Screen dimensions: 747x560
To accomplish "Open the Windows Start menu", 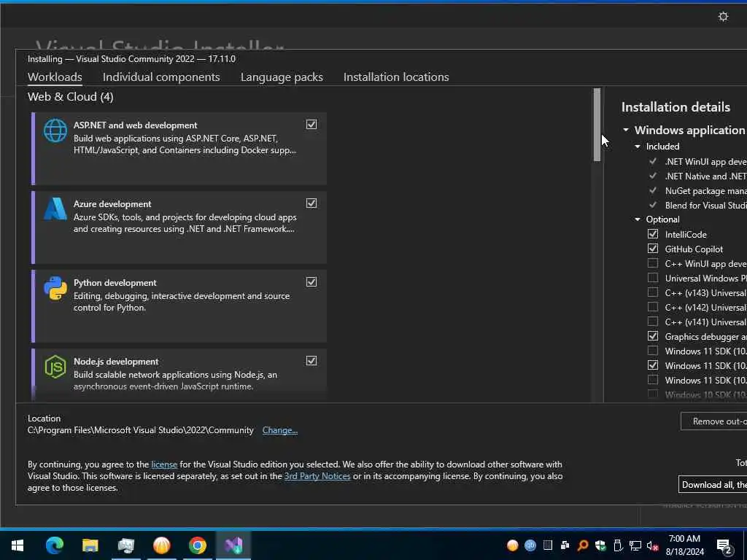I will (18, 545).
